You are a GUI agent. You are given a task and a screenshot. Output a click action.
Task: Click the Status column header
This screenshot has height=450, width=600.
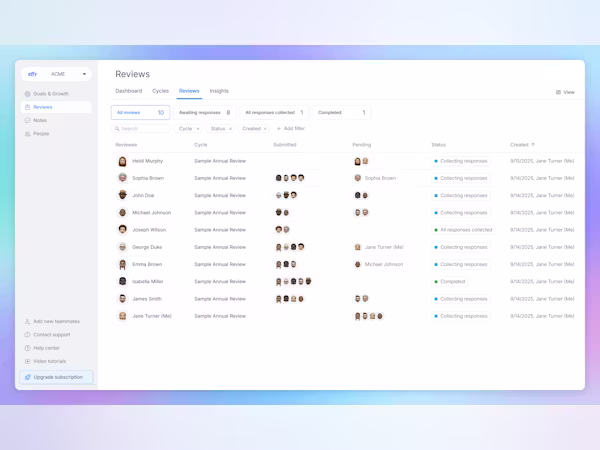(439, 145)
